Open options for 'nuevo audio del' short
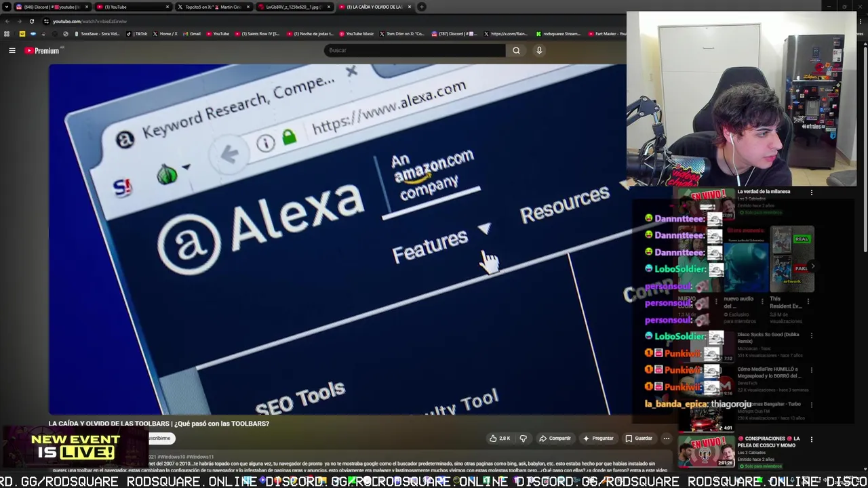The width and height of the screenshot is (868, 488). pos(762,302)
